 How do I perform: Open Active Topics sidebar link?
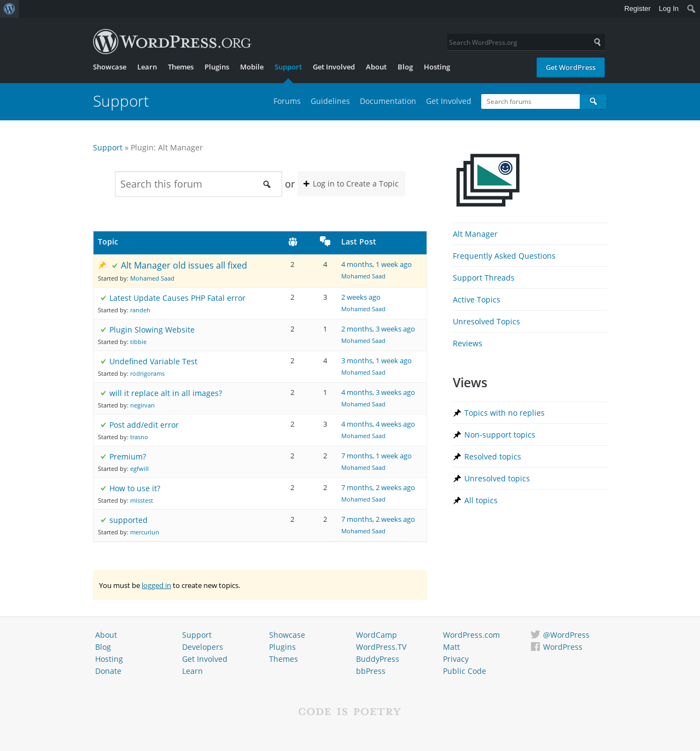pyautogui.click(x=476, y=300)
